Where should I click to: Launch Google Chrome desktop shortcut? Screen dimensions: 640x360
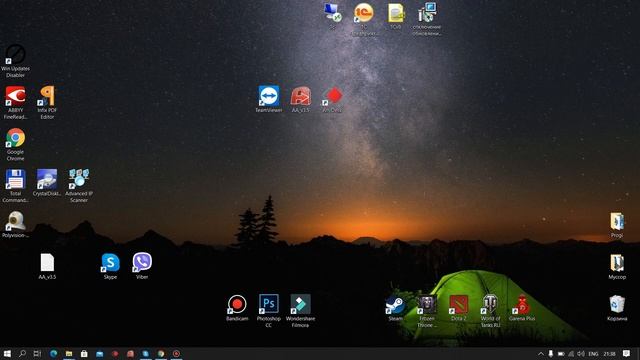pyautogui.click(x=16, y=144)
